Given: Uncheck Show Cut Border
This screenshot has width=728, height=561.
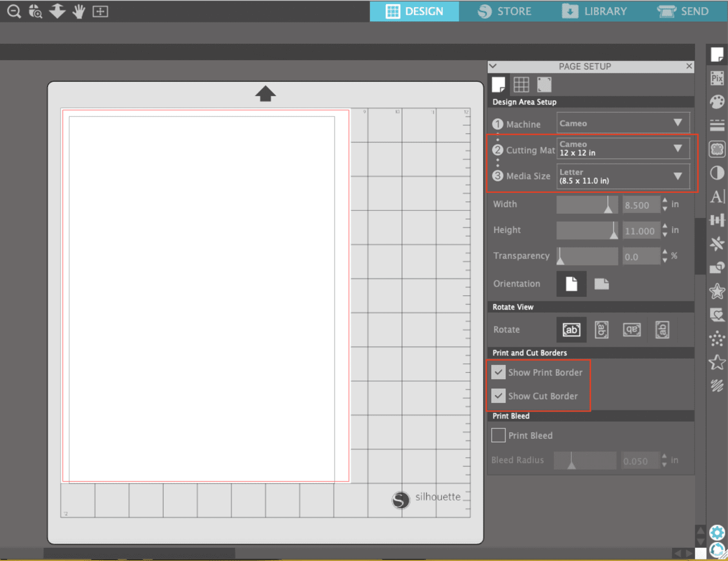Looking at the screenshot, I should [x=498, y=396].
